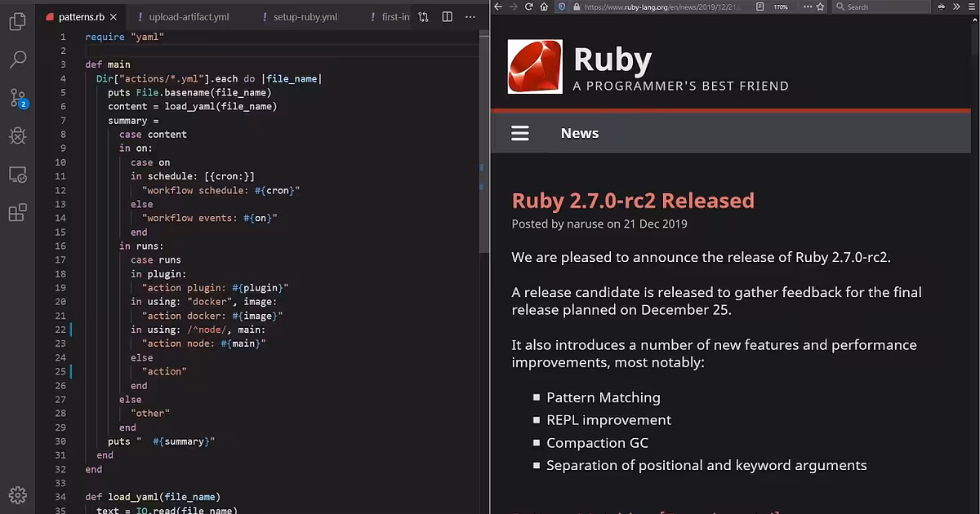Screen dimensions: 980x514
Task: Open the page actions ellipsis in address bar
Action: click(x=808, y=7)
